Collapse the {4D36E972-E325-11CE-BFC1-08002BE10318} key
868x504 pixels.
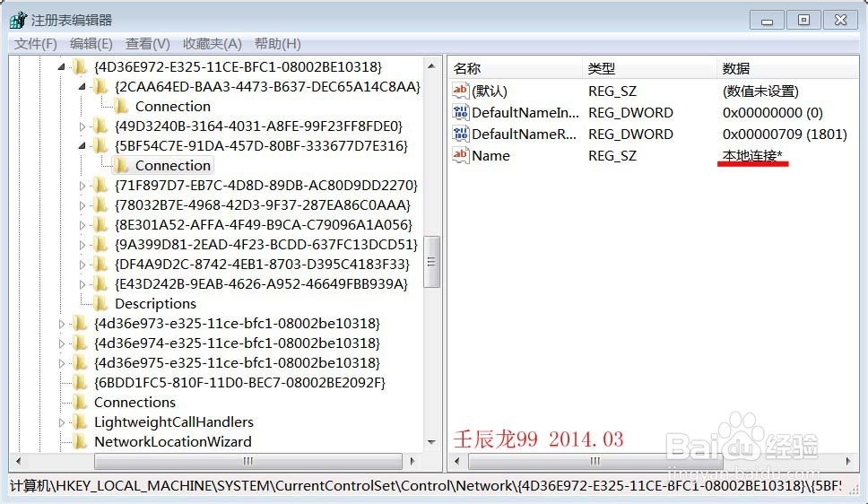(x=62, y=67)
